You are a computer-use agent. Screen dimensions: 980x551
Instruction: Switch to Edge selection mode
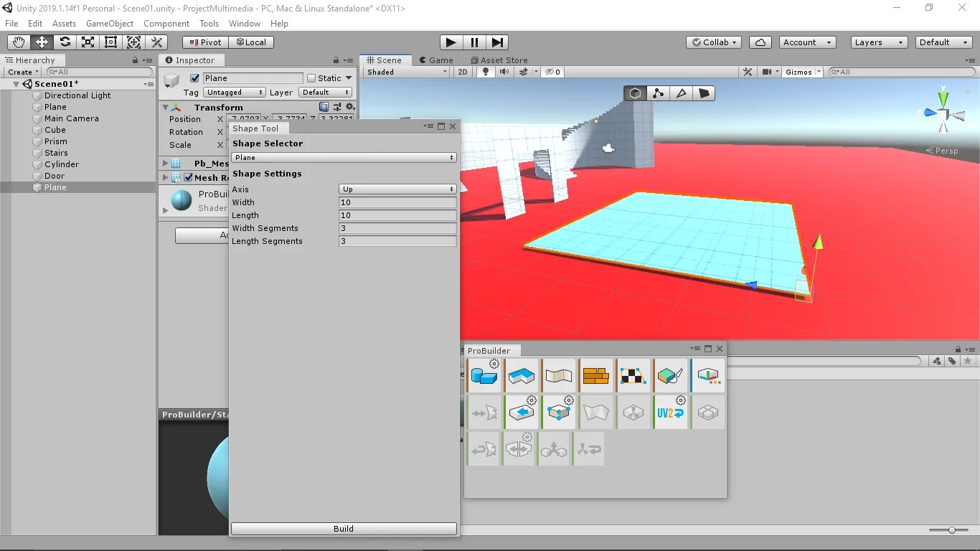tap(682, 93)
